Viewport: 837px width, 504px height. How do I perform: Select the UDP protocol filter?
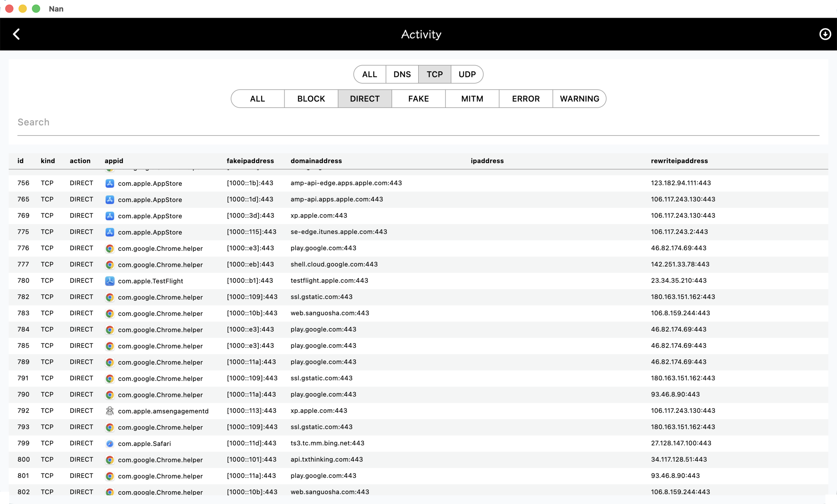click(467, 74)
